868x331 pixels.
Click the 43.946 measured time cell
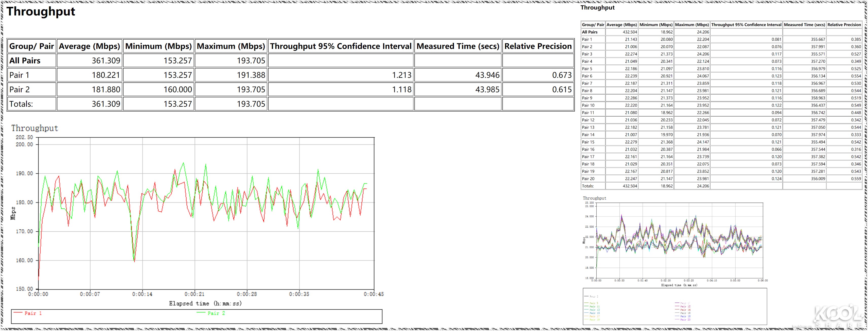[x=487, y=75]
